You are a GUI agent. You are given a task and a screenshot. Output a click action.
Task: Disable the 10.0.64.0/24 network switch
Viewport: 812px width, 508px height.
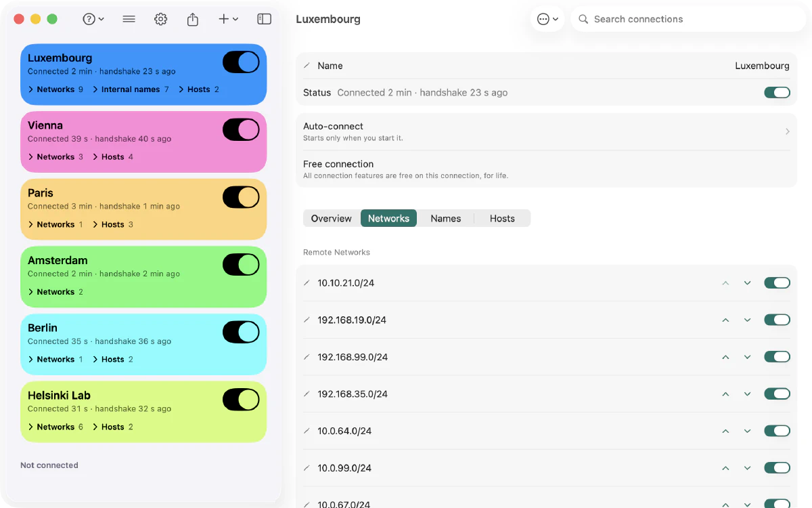point(777,431)
